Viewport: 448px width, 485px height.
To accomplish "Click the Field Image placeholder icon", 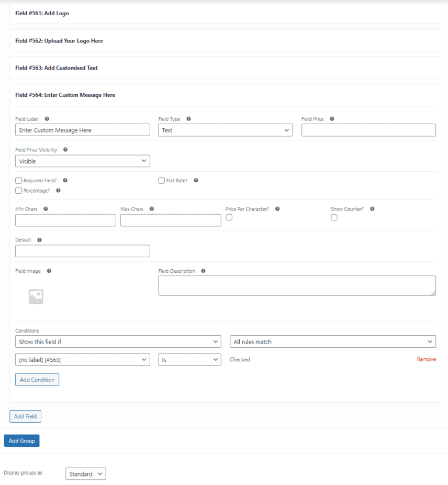I will click(36, 295).
